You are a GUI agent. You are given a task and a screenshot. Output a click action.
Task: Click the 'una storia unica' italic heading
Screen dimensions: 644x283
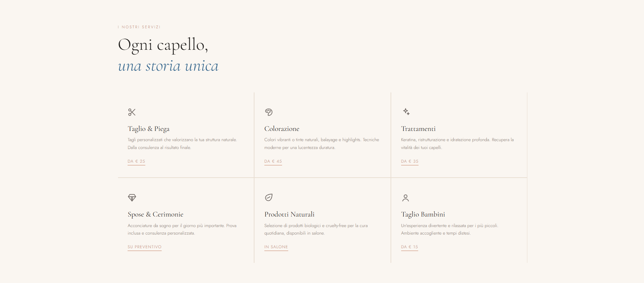(x=168, y=66)
